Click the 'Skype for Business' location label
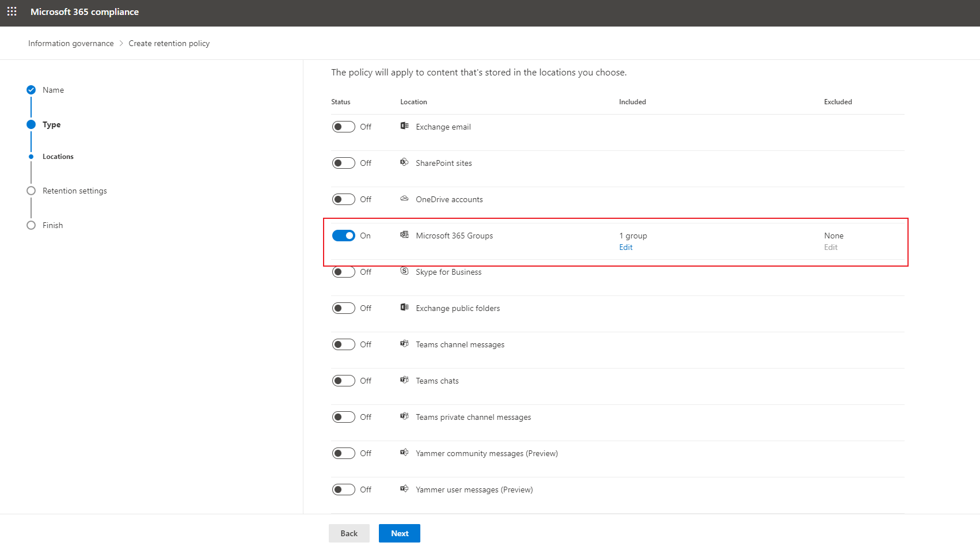 [x=449, y=272]
